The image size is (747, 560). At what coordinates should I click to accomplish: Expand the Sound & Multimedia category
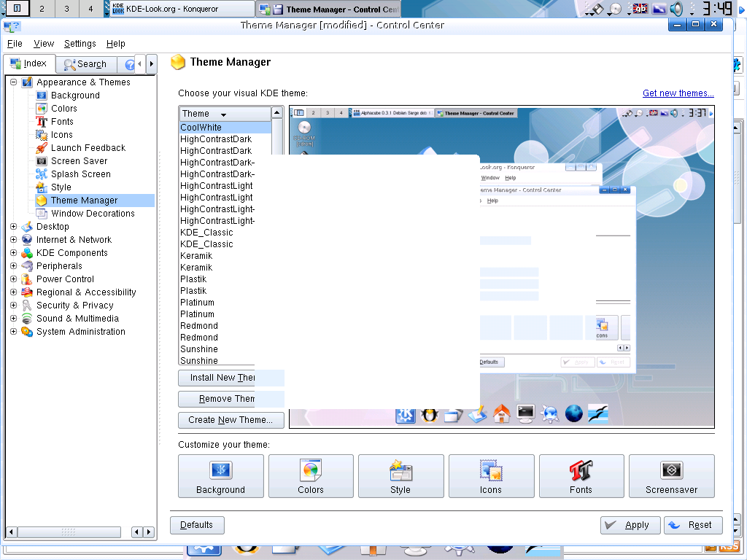tap(13, 318)
